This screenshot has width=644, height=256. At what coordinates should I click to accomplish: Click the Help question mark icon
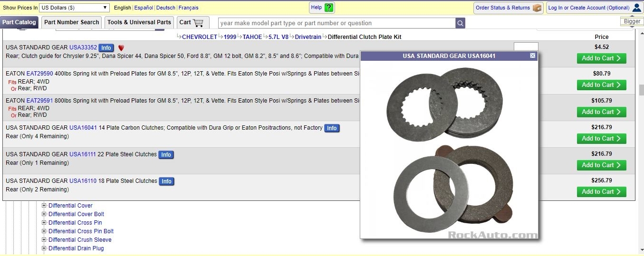tap(329, 8)
